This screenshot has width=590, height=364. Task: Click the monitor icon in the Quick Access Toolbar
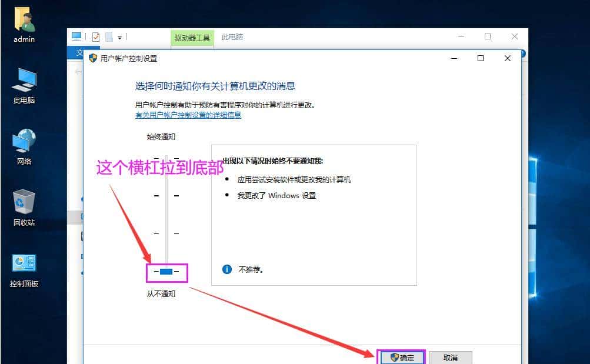click(x=76, y=36)
